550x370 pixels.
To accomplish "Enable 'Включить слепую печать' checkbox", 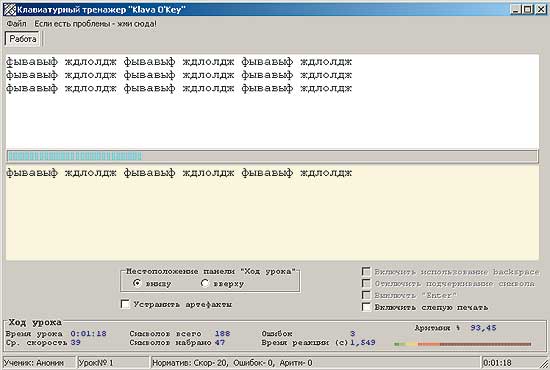I will click(x=366, y=307).
